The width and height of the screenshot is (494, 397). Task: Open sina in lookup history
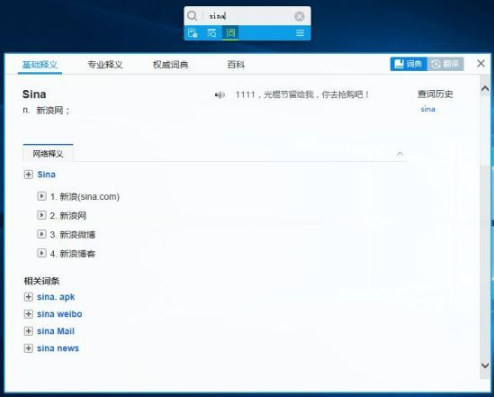click(428, 109)
